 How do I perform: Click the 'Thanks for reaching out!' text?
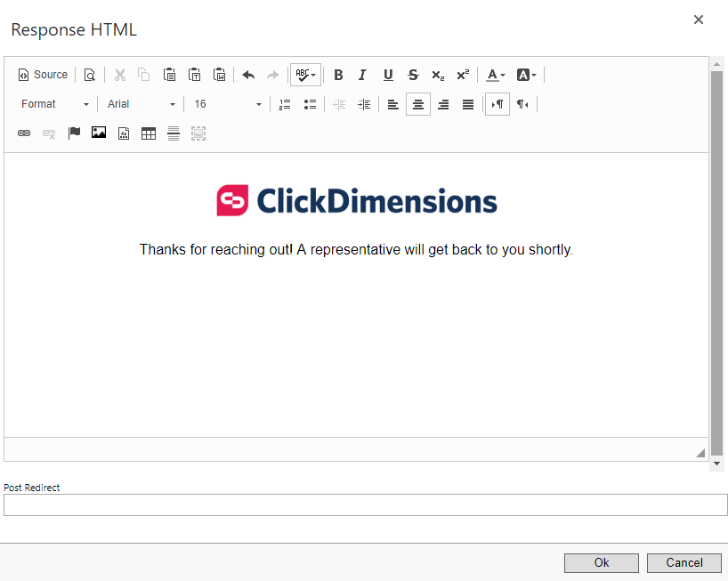(x=216, y=250)
